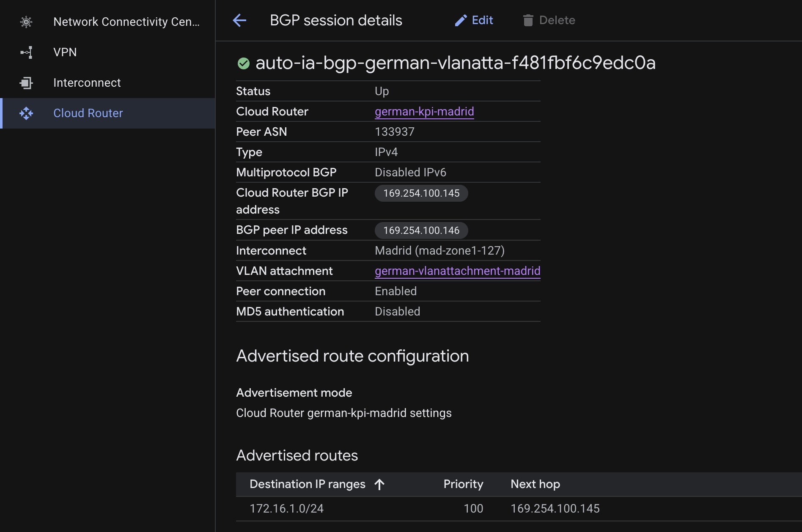Select the Interconnect menu entry

click(87, 83)
